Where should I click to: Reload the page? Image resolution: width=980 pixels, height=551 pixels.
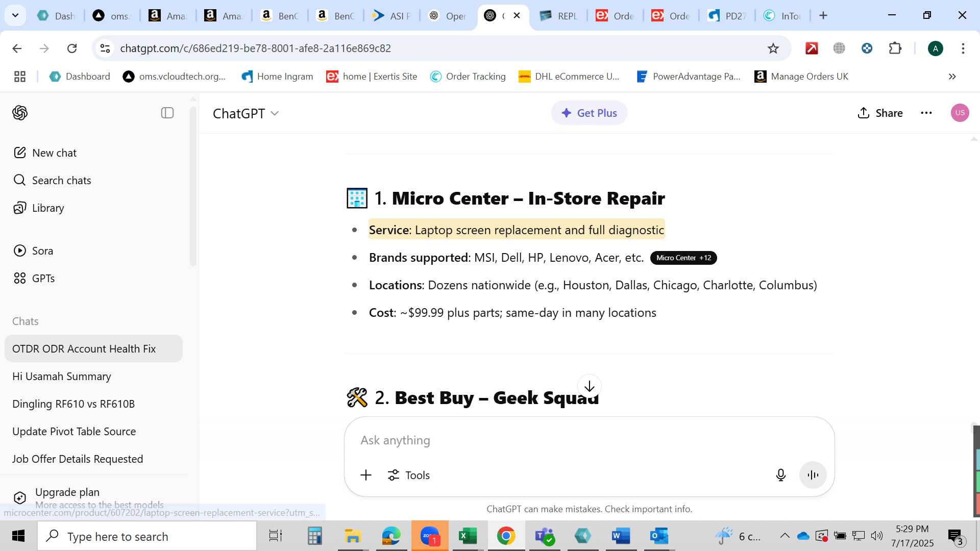tap(72, 48)
